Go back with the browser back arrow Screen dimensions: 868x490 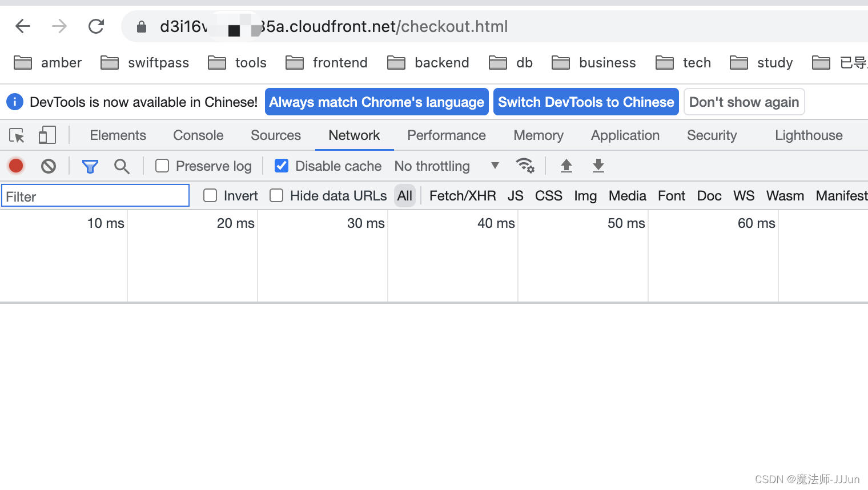[x=23, y=26]
